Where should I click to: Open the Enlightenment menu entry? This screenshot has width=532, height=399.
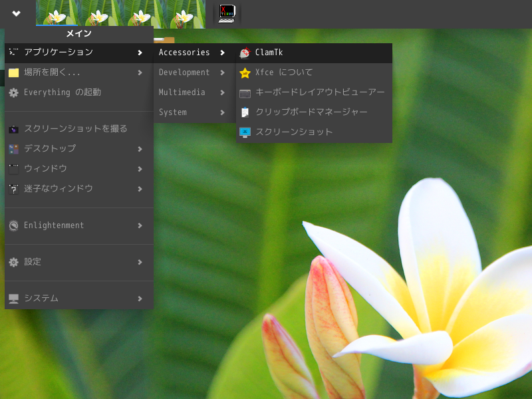point(79,225)
